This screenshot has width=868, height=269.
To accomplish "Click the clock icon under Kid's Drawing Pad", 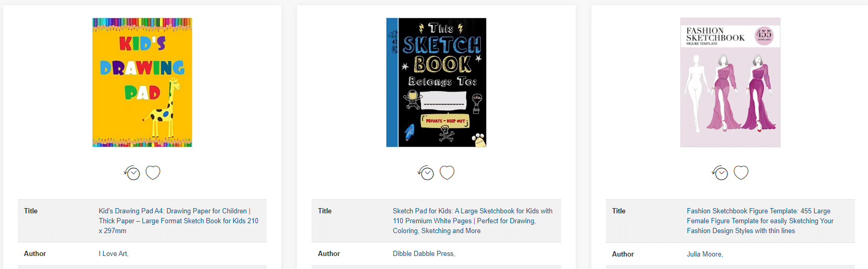I will tap(132, 173).
